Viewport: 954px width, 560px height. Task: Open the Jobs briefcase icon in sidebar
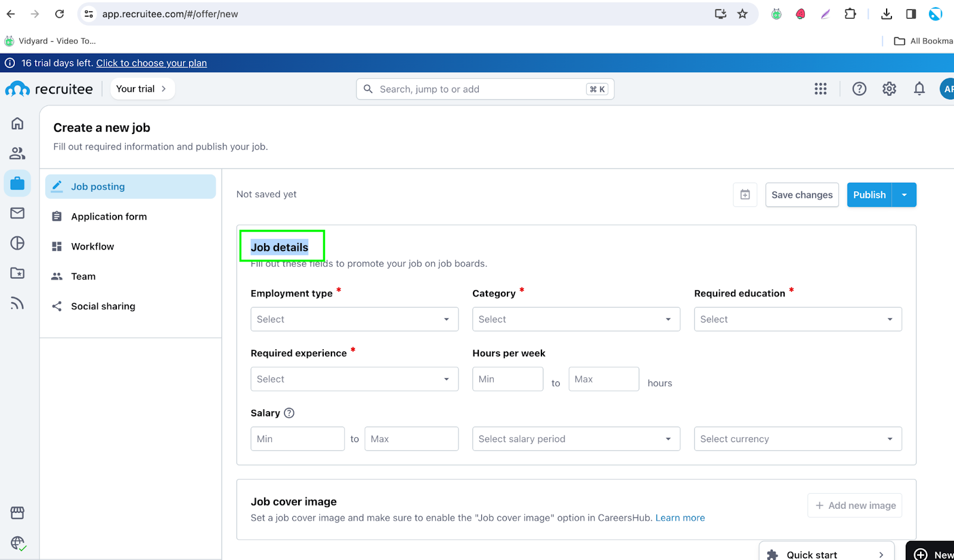[x=17, y=183]
